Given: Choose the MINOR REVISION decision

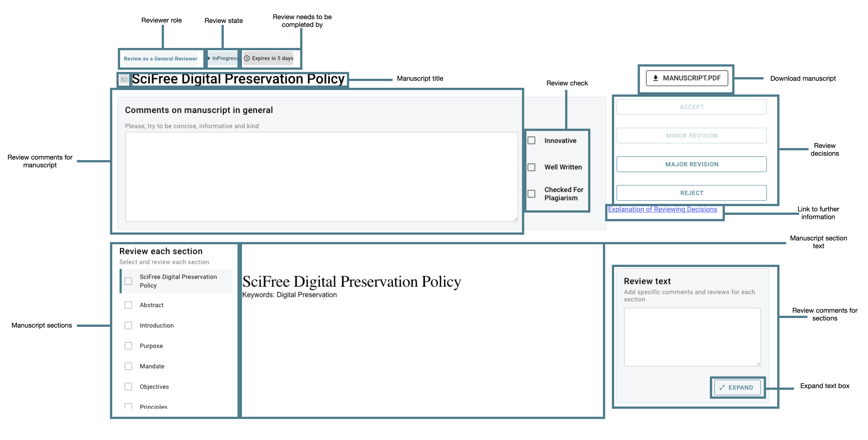Looking at the screenshot, I should 691,135.
